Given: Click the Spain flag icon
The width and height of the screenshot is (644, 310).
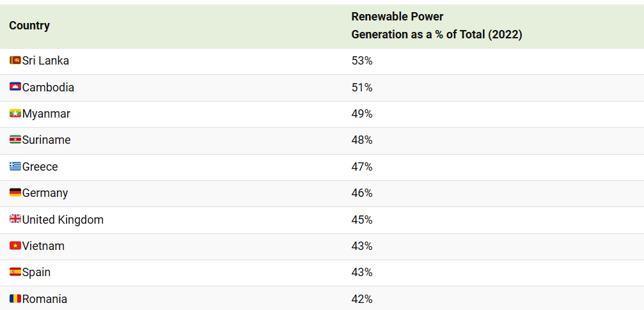Looking at the screenshot, I should [x=15, y=272].
